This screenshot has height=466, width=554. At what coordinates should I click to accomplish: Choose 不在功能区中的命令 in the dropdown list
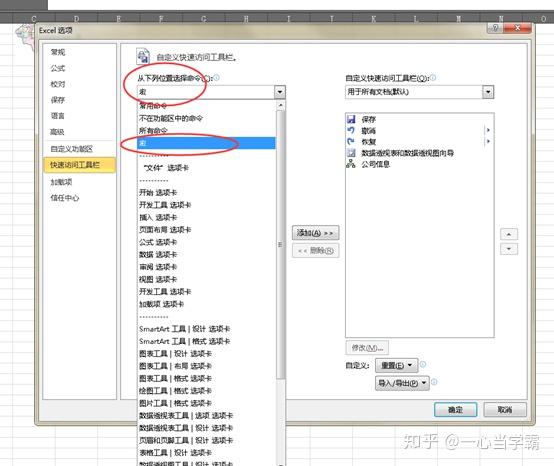tap(206, 118)
